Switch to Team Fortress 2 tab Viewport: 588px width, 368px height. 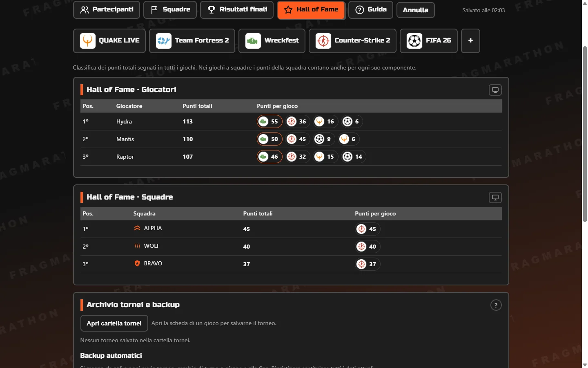pos(192,40)
